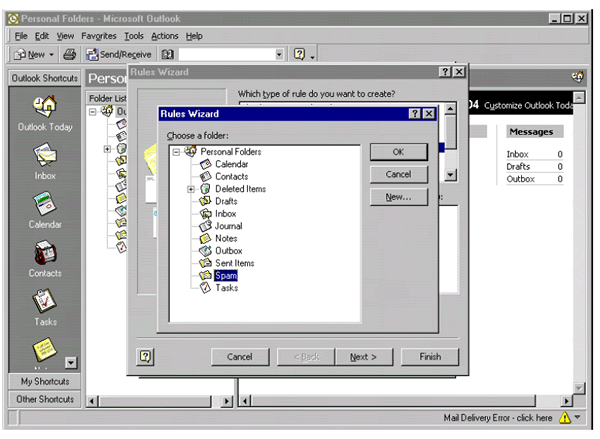Click the Inbox link under Messages

coord(517,154)
